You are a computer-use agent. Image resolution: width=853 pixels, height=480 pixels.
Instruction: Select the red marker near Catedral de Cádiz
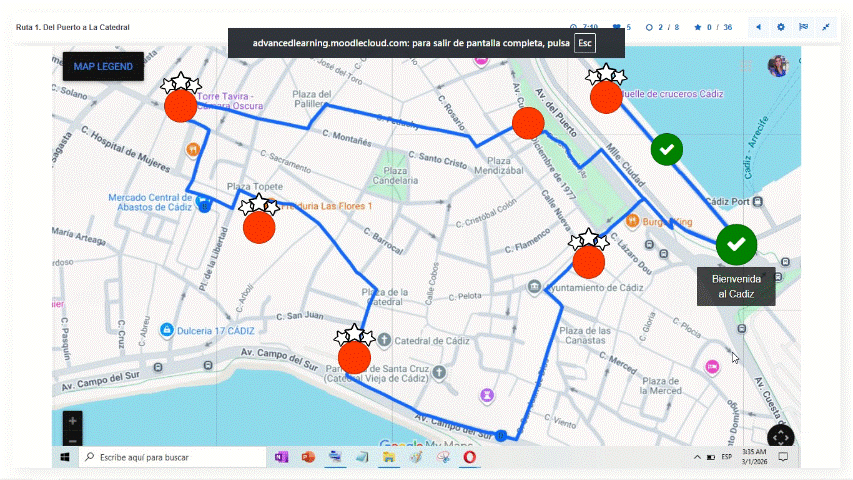click(x=354, y=357)
